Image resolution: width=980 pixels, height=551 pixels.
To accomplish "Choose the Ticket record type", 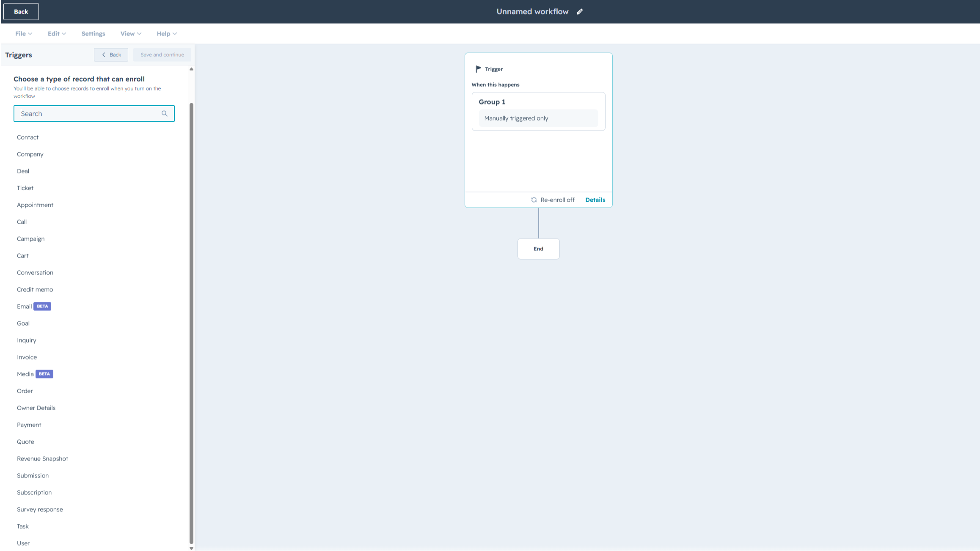I will (25, 188).
